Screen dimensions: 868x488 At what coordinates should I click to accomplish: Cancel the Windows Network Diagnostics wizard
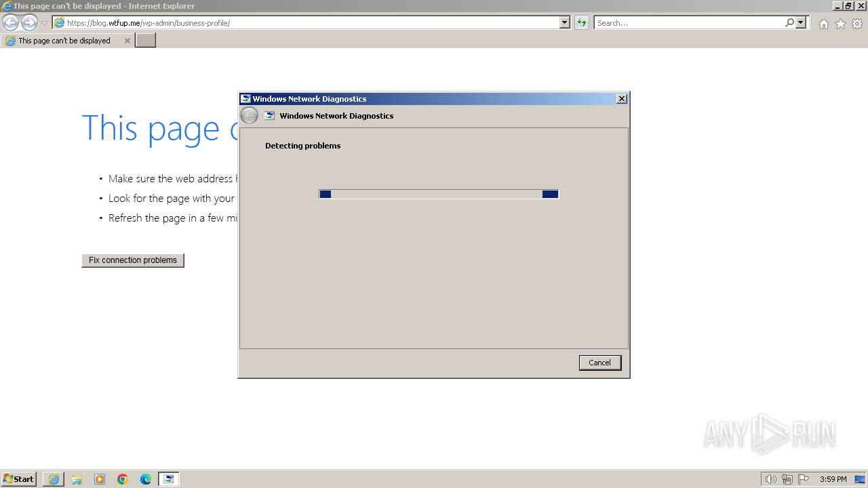pos(599,363)
